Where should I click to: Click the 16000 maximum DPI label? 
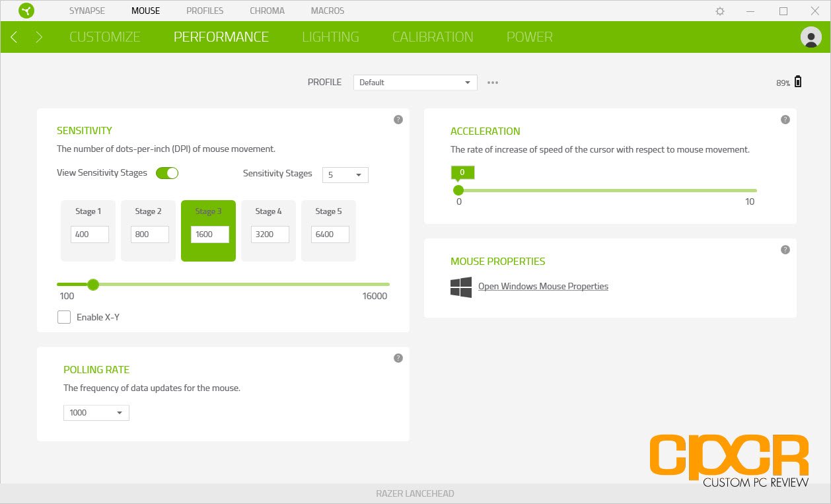coord(375,297)
